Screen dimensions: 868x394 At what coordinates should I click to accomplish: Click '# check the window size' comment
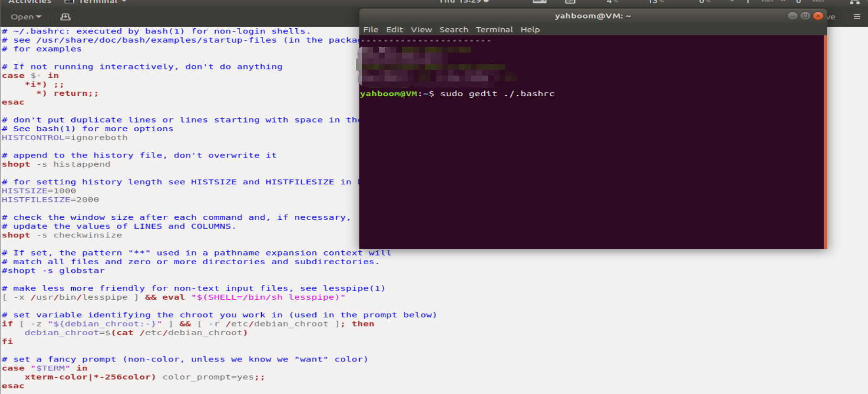tap(177, 218)
